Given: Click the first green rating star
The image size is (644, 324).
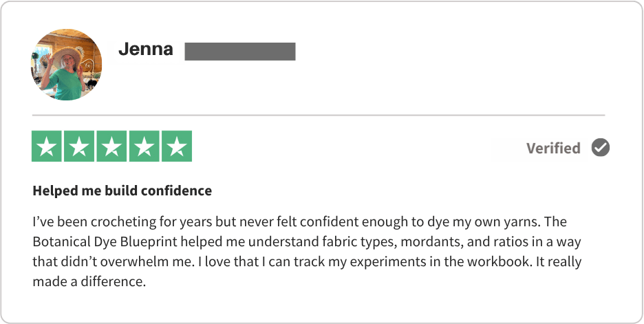Looking at the screenshot, I should point(47,147).
